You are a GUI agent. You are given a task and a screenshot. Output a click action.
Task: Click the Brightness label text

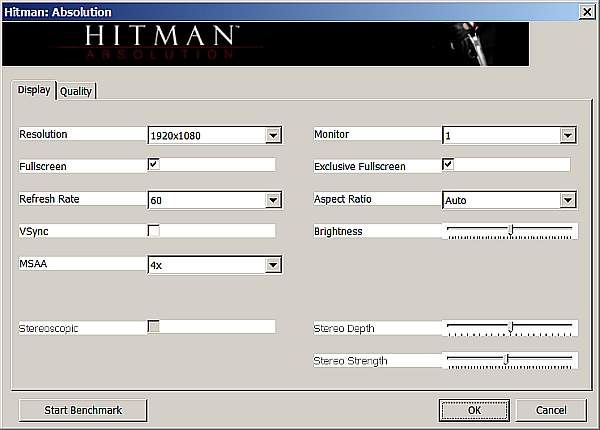338,231
